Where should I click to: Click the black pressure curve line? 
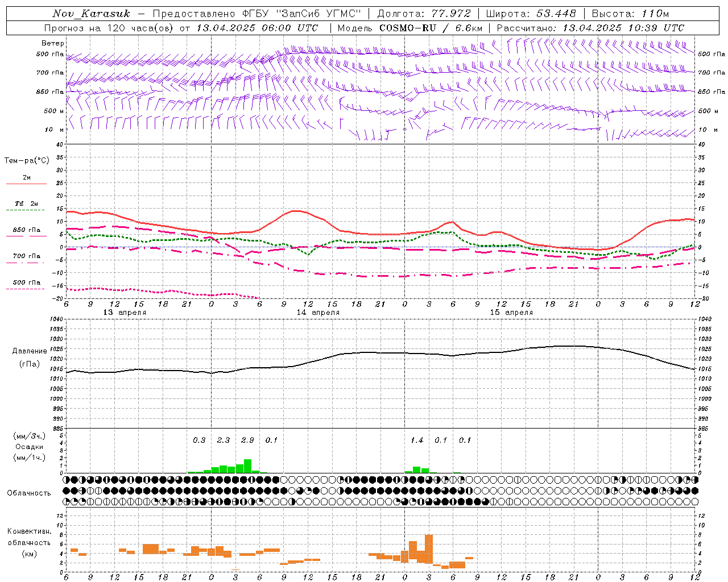pyautogui.click(x=380, y=353)
